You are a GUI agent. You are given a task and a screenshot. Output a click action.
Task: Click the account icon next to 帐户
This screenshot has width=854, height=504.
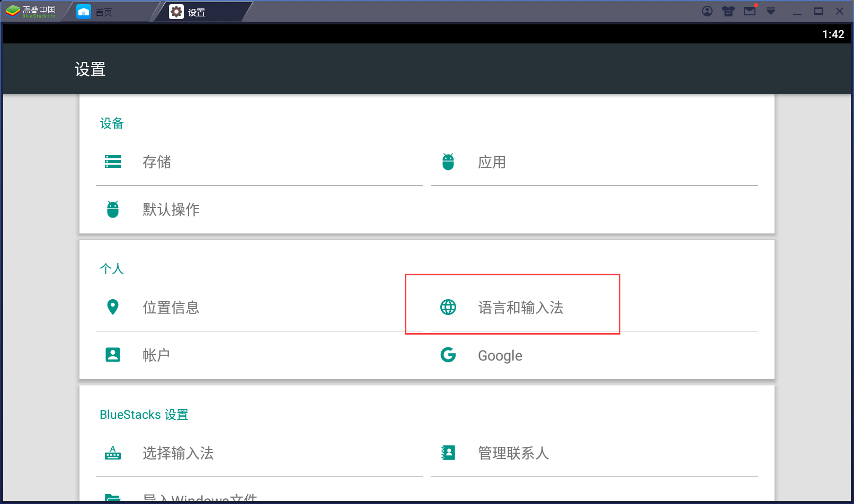pos(113,355)
